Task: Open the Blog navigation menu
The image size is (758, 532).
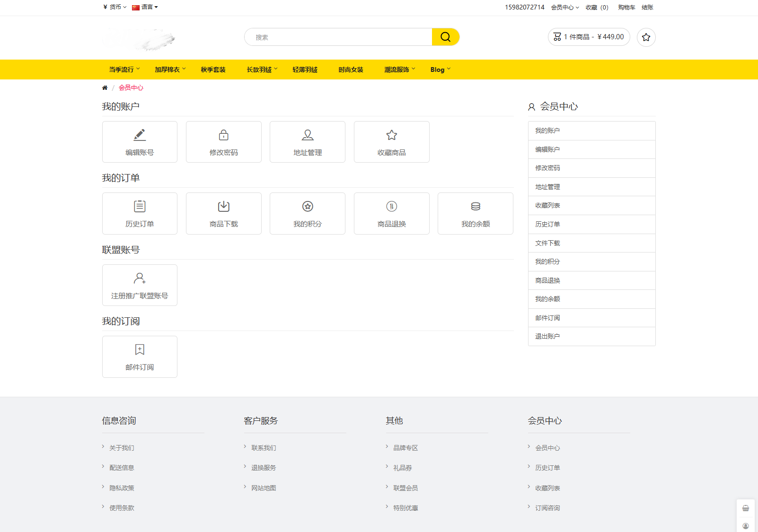Action: [x=440, y=70]
